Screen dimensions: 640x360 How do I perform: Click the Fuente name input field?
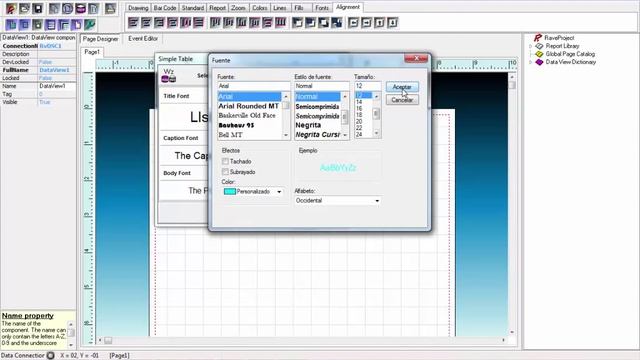(x=253, y=86)
